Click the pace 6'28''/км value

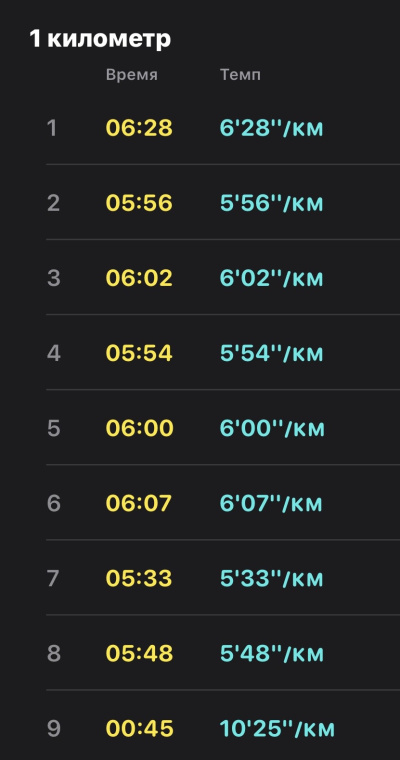tap(272, 128)
